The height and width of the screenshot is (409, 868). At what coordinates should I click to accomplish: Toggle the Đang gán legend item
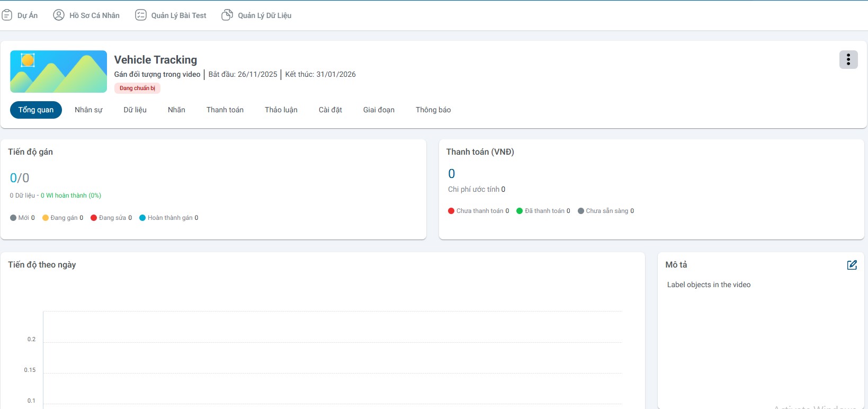point(62,218)
